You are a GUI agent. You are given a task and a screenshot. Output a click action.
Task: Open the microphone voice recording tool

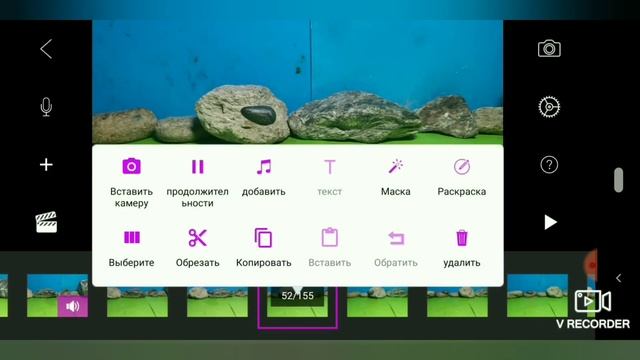(x=46, y=107)
